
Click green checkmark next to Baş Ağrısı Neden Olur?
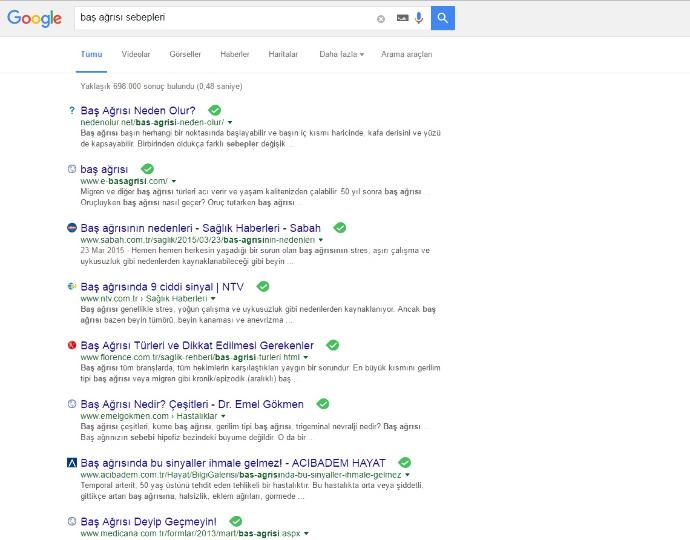tap(215, 110)
